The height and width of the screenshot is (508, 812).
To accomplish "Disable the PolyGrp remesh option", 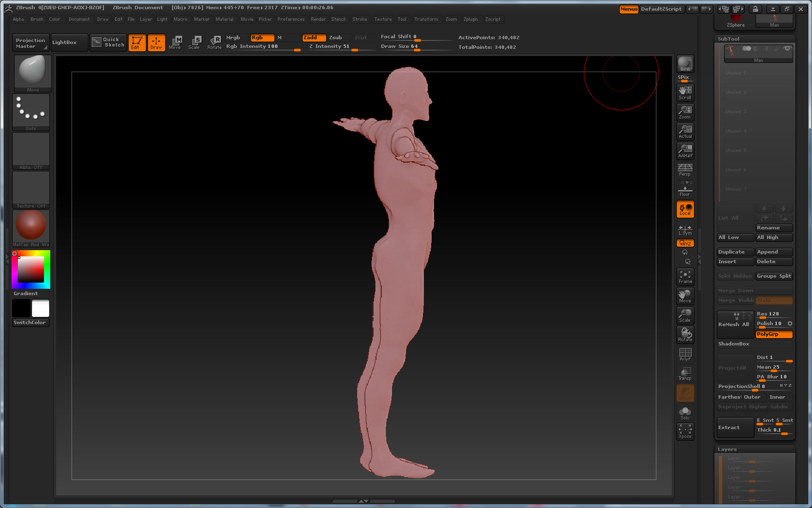I will click(x=774, y=334).
